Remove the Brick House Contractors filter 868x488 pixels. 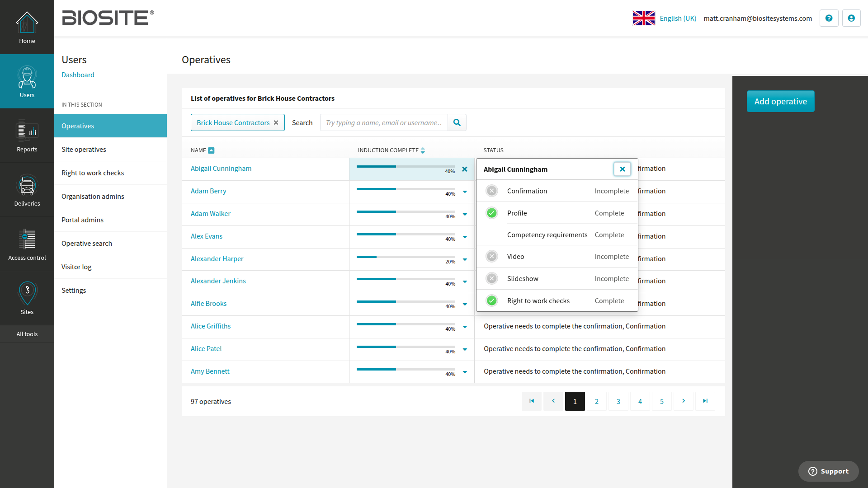pyautogui.click(x=276, y=122)
